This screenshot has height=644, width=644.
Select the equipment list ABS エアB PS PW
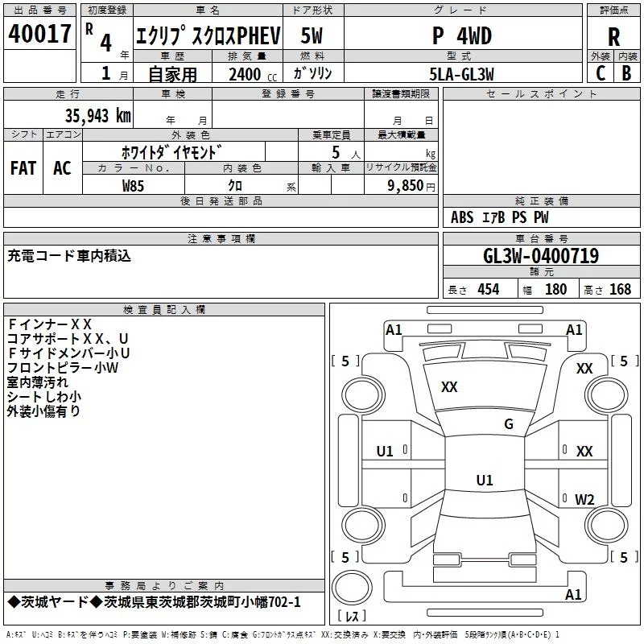tap(499, 217)
